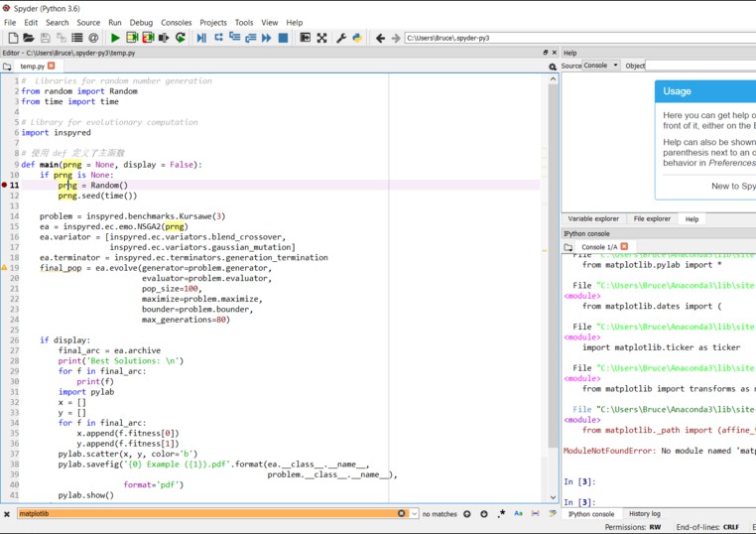
Task: Find previous match arrow button
Action: [x=466, y=514]
